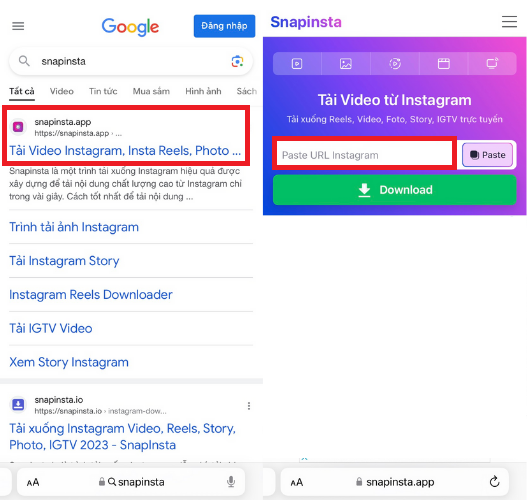The width and height of the screenshot is (527, 500).
Task: Focus the Paste URL Instagram field
Action: click(x=364, y=155)
